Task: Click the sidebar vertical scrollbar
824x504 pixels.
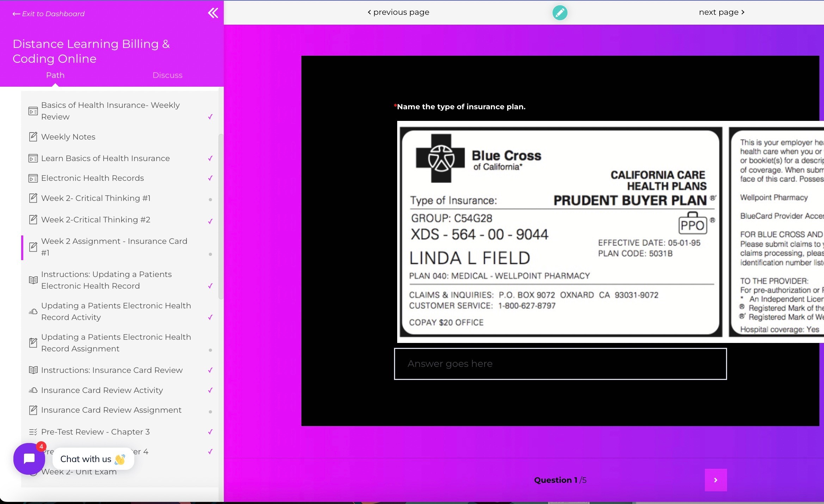Action: pos(221,216)
